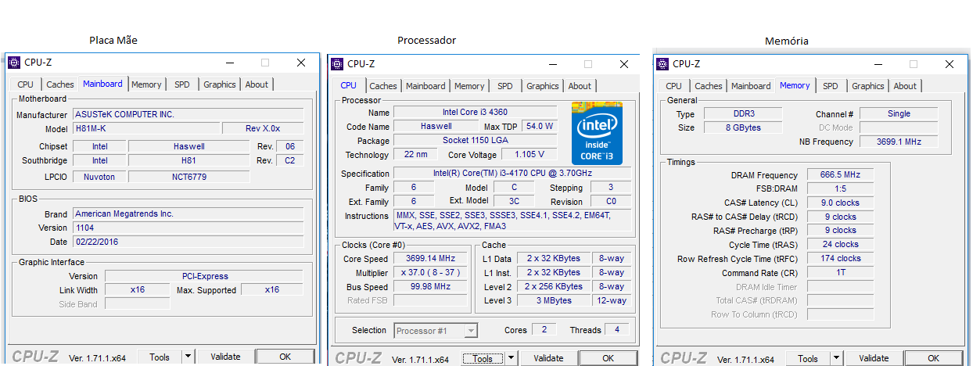
Task: Select Memory tab in Processor window
Action: 469,86
